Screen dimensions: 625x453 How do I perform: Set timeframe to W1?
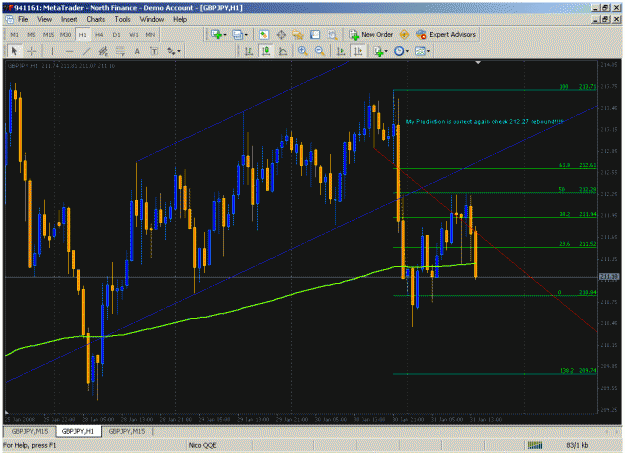point(134,35)
